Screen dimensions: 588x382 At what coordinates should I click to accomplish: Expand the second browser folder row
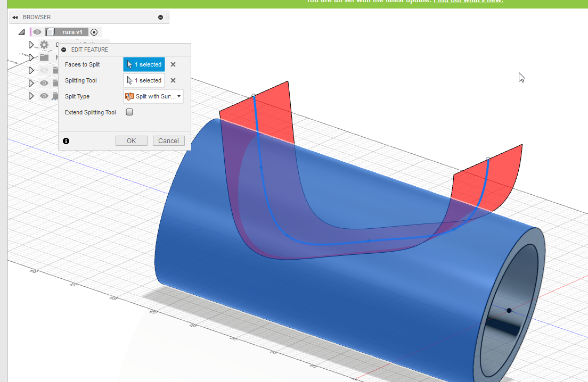31,57
